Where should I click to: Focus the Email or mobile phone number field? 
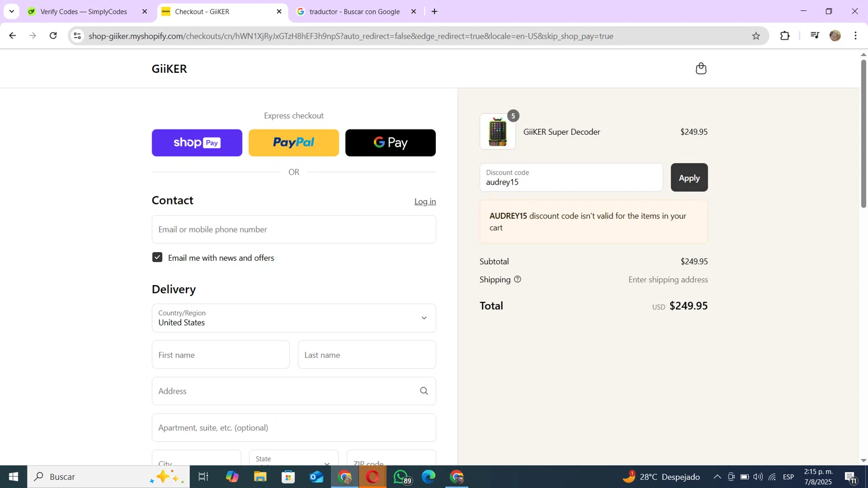pos(294,230)
